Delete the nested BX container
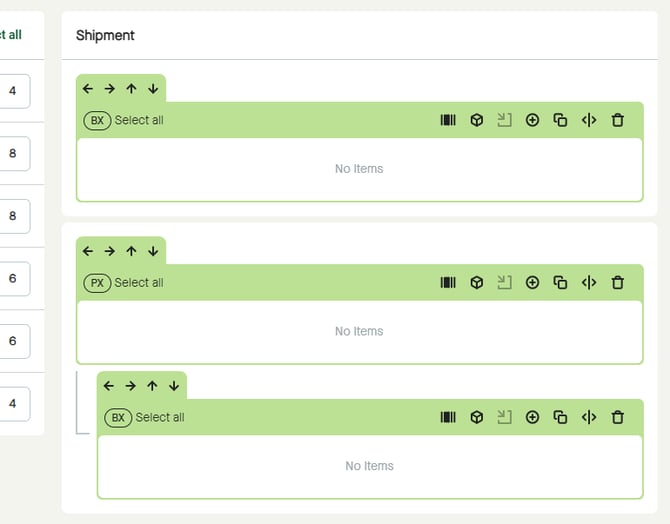 pos(617,417)
